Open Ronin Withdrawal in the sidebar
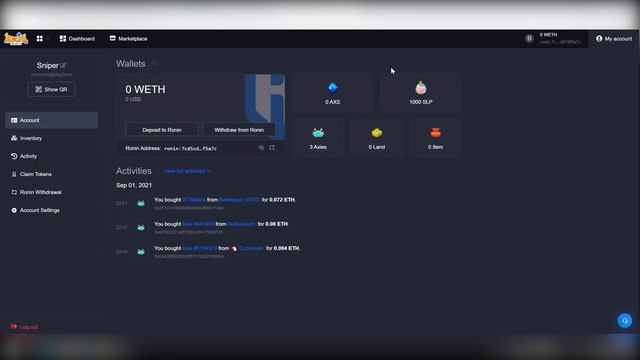Screen dimensions: 640x360 [x=52, y=192]
